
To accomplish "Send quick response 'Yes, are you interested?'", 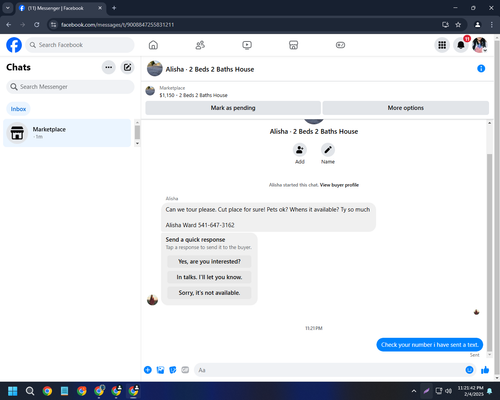I will click(x=209, y=262).
